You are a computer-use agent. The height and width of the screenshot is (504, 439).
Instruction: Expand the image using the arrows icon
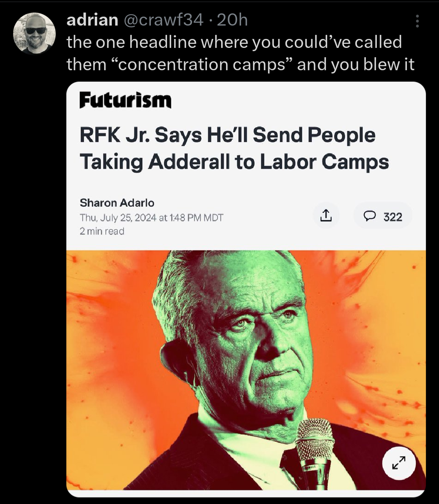click(399, 463)
